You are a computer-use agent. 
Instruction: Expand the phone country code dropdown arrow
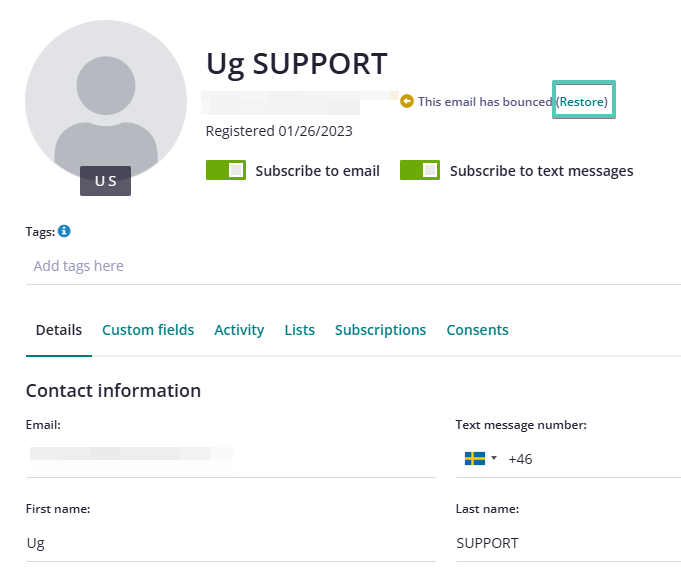coord(494,458)
